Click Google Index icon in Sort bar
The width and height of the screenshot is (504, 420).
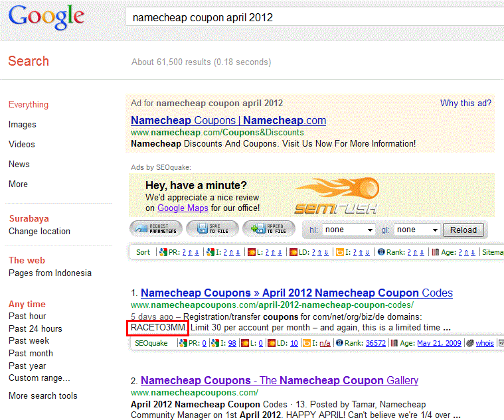210,252
